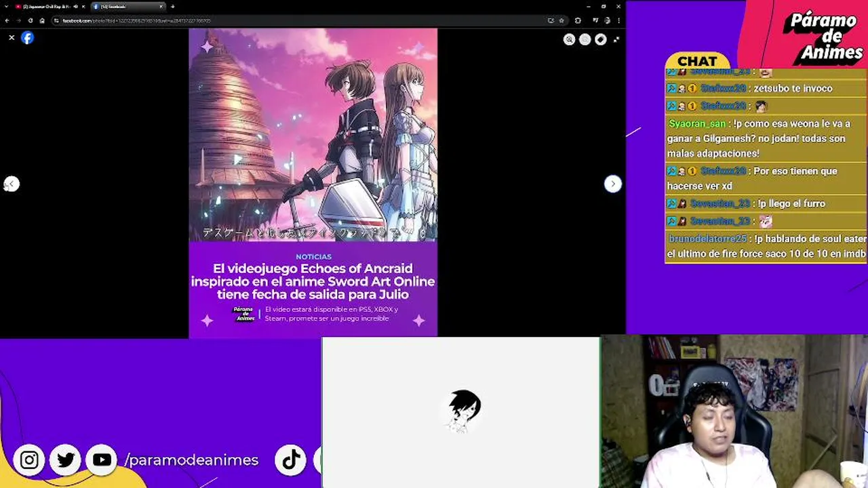Reload the current page
Image resolution: width=868 pixels, height=488 pixels.
click(x=31, y=20)
